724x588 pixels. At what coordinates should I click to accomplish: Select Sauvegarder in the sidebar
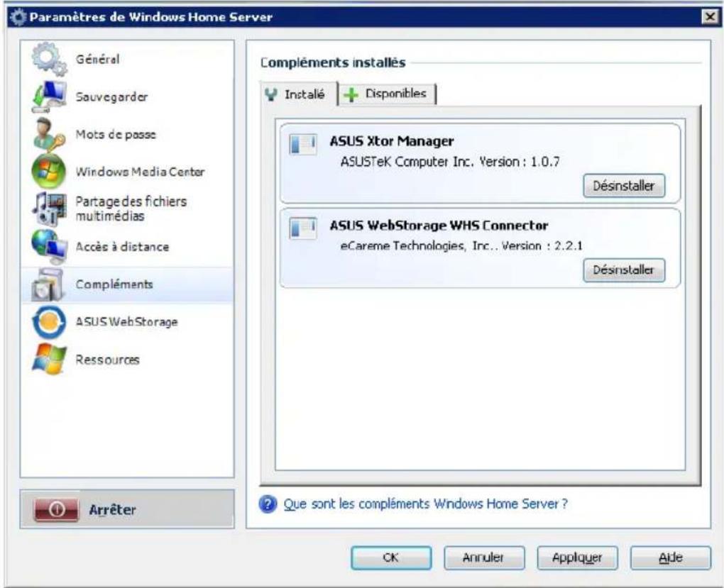coord(127,97)
